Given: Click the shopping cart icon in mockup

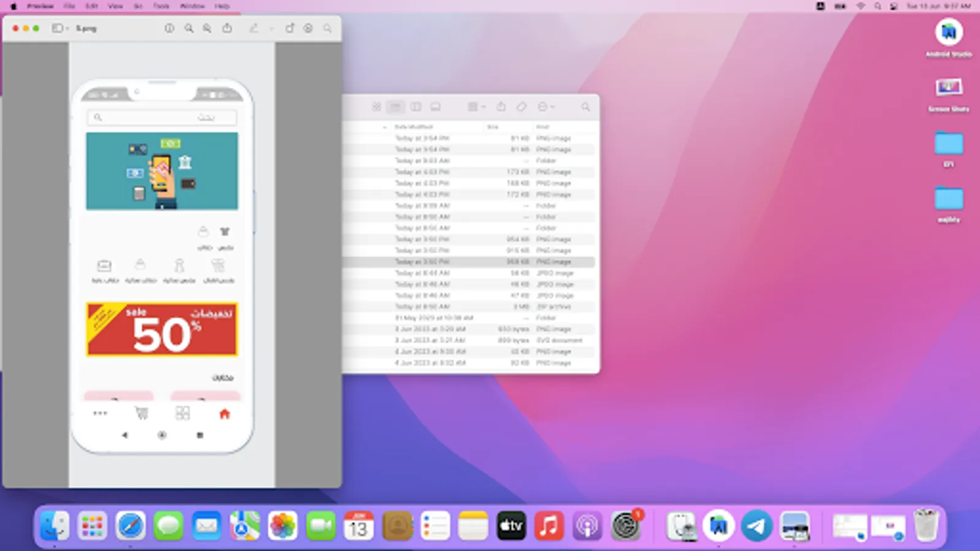Looking at the screenshot, I should click(x=141, y=414).
